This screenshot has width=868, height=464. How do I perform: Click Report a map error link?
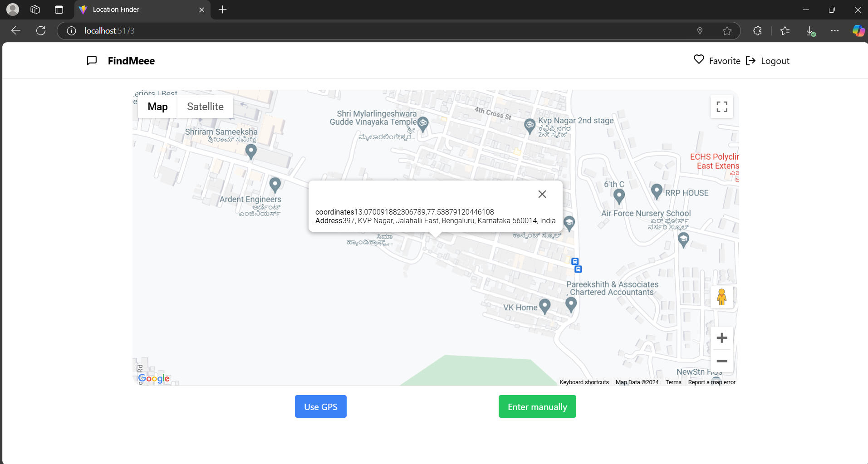[x=711, y=382]
